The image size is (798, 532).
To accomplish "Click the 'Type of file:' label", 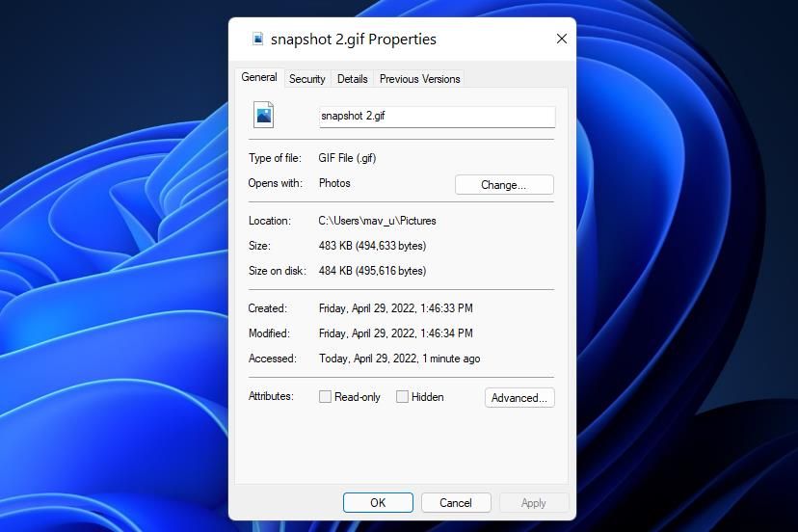I will 275,158.
